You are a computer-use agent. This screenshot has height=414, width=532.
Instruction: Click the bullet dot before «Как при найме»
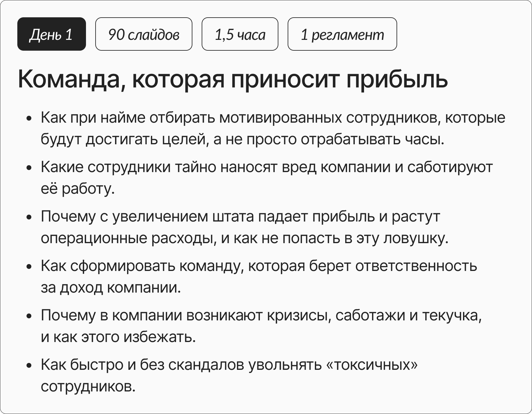(29, 119)
